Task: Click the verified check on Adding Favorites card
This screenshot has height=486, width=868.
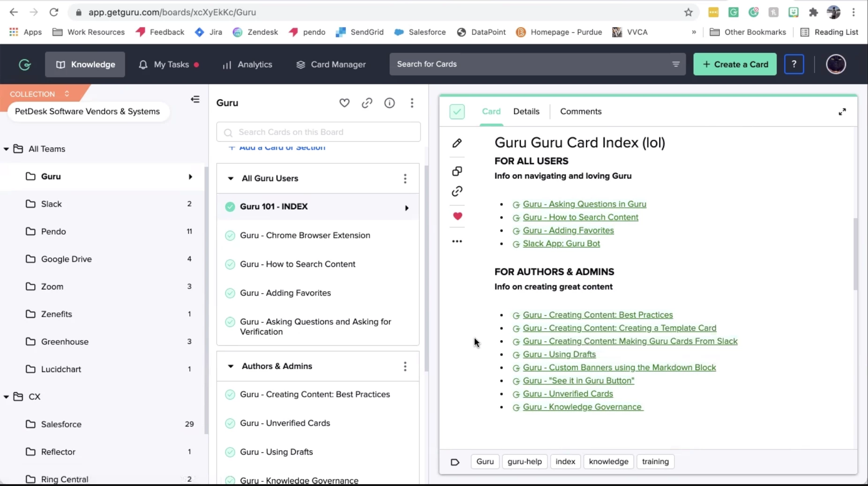Action: (230, 293)
